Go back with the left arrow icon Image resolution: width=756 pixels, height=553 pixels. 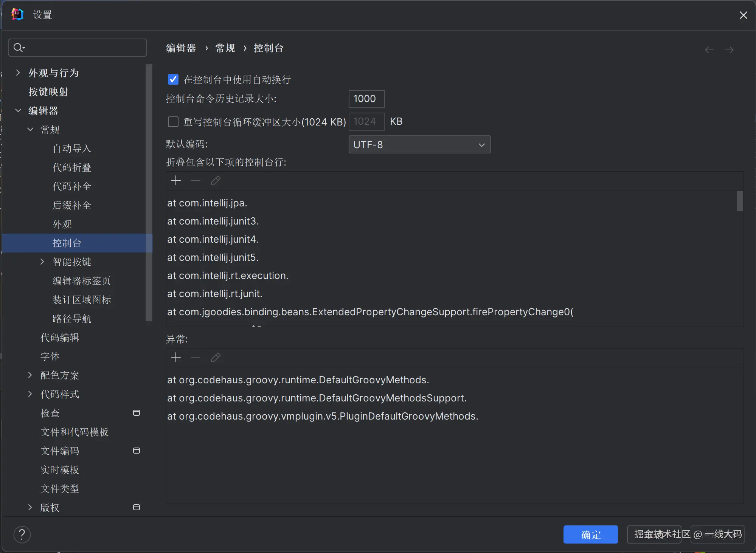(709, 50)
